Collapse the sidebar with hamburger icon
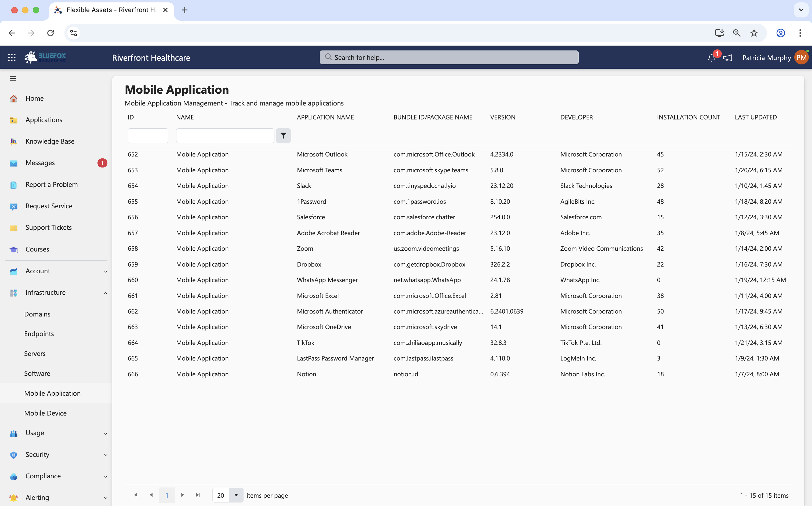The image size is (812, 506). [x=13, y=79]
